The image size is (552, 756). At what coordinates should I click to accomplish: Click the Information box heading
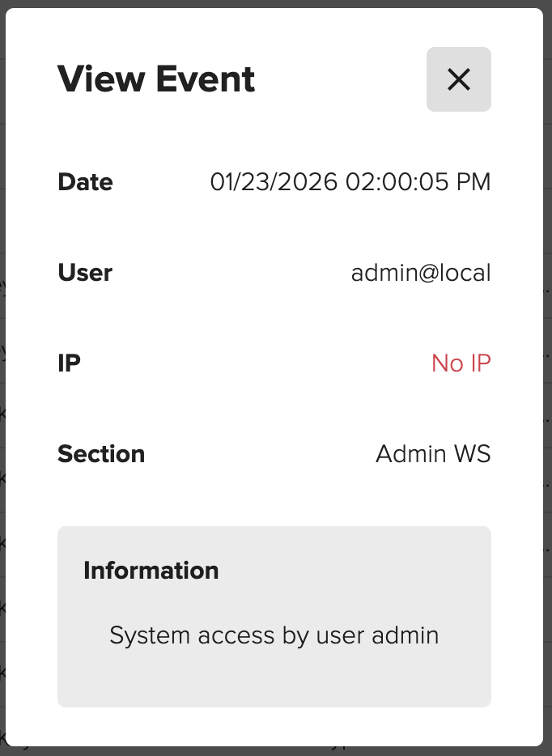click(x=151, y=571)
